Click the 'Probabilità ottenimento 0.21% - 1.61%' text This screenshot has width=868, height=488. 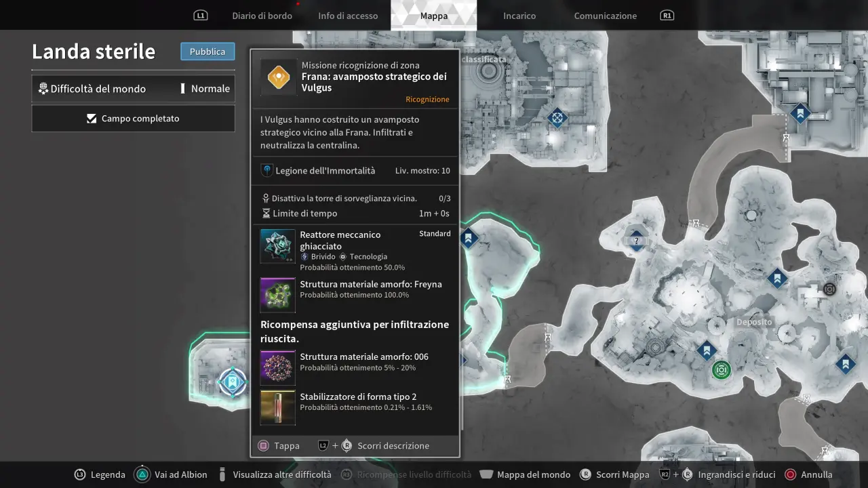(x=366, y=408)
